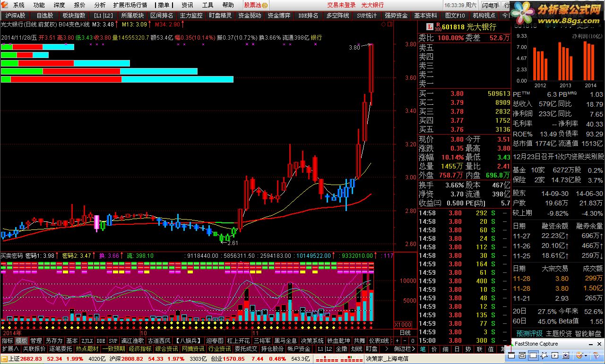Open the 系统 menu
This screenshot has width=605, height=364.
coord(19,5)
